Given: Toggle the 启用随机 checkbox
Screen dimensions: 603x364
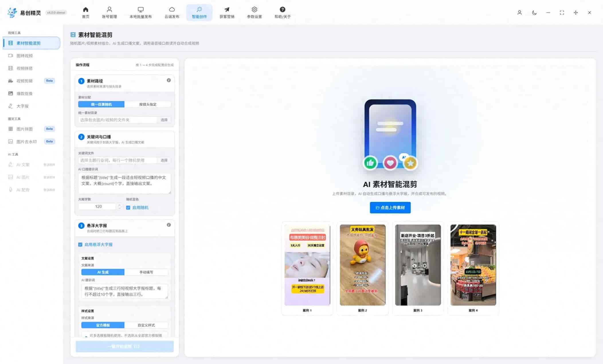Looking at the screenshot, I should [128, 208].
